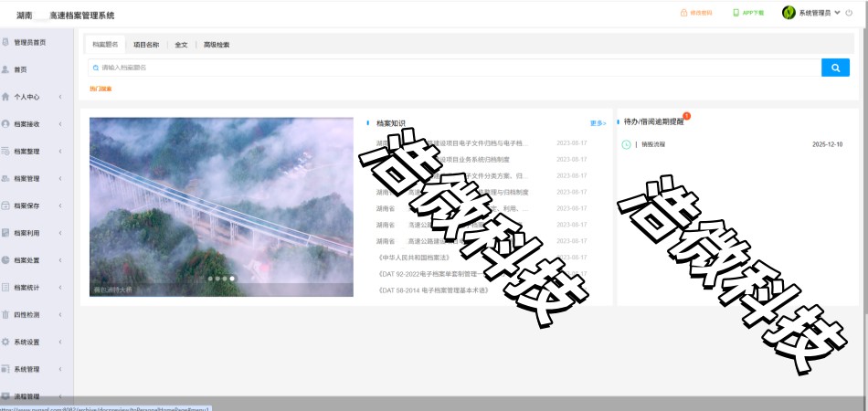Expand the 档案保存 menu chevron

coord(60,205)
